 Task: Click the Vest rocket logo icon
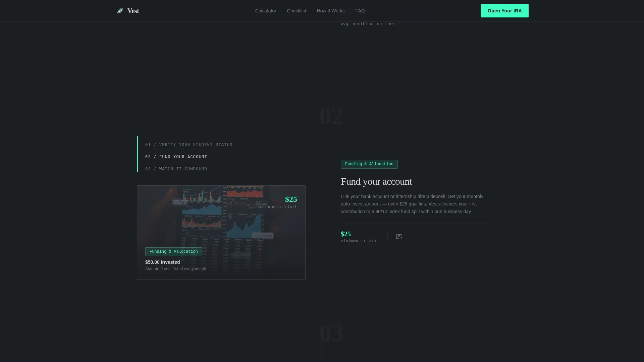click(x=120, y=11)
